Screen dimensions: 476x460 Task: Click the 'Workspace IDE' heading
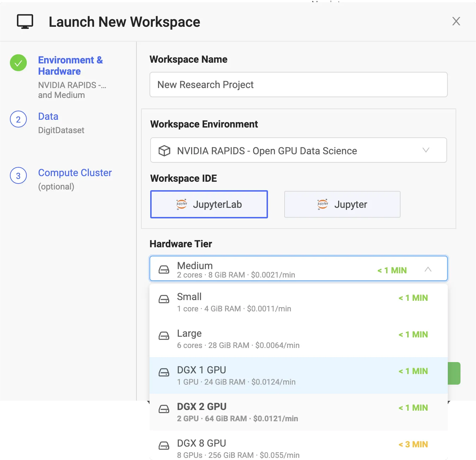[184, 178]
